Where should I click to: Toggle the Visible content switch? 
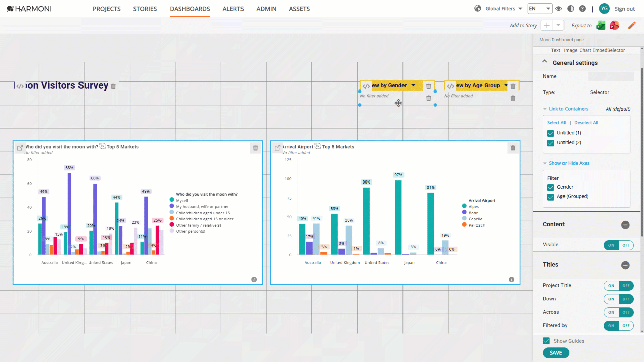618,245
